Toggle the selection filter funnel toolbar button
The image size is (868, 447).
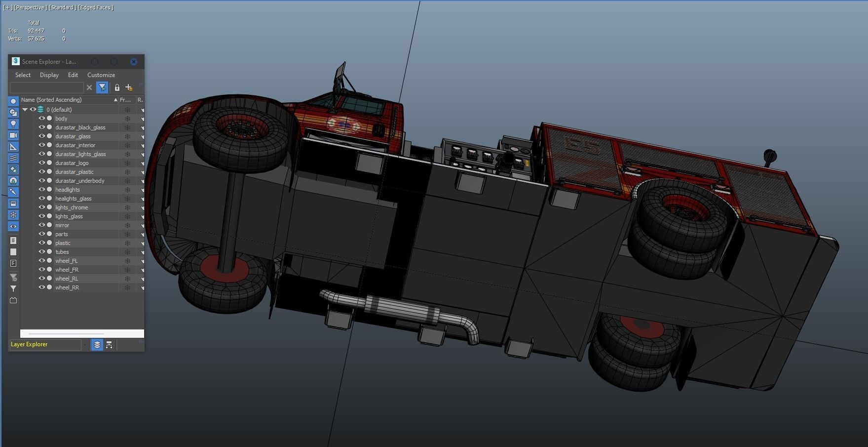(x=102, y=87)
